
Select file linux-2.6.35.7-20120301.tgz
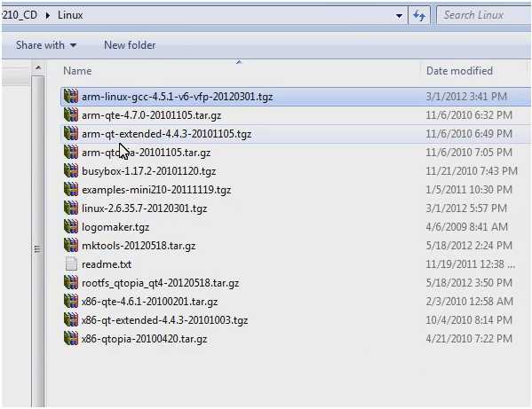click(144, 208)
